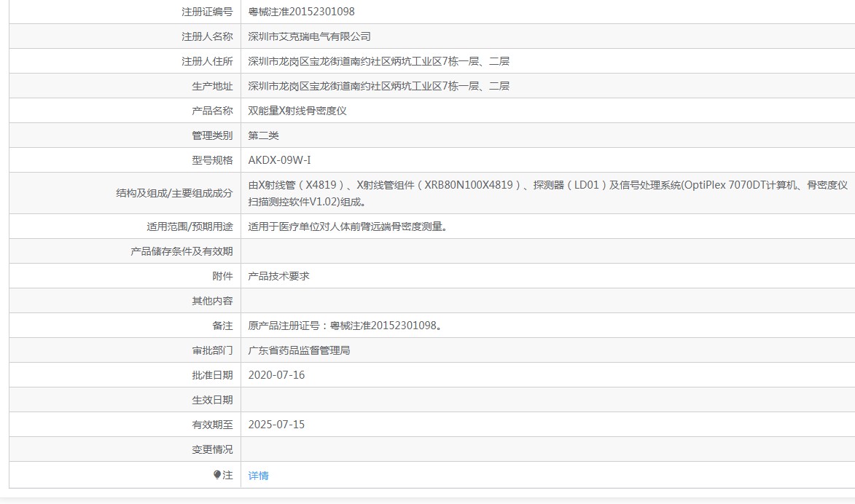Select the text 适用于医疗单位对人体前臂远端骨密度测量
The image size is (855, 504).
pos(348,226)
